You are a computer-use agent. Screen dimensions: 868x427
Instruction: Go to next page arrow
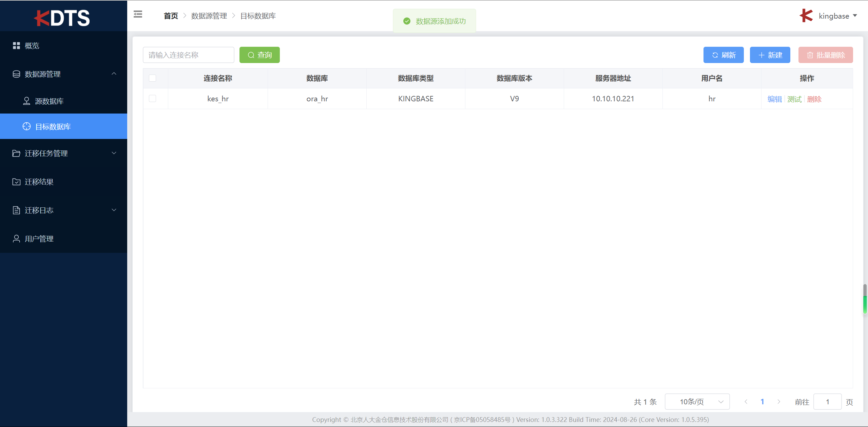[x=779, y=402]
